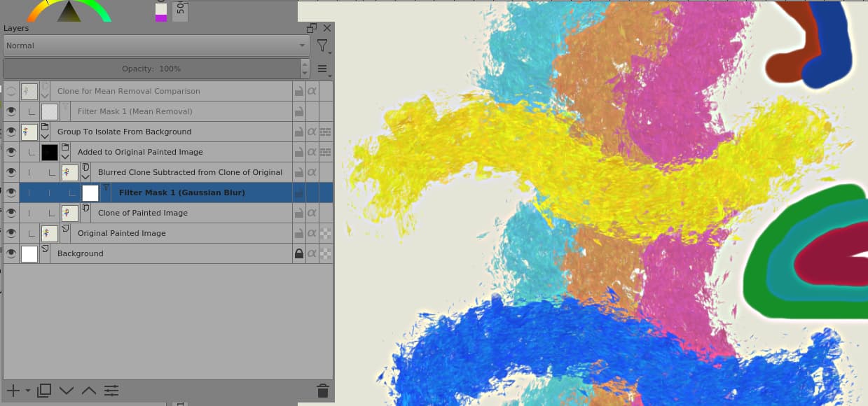Collapse the Clone for Mean Removal Comparison layer
Viewport: 868px width, 406px height.
point(45,96)
